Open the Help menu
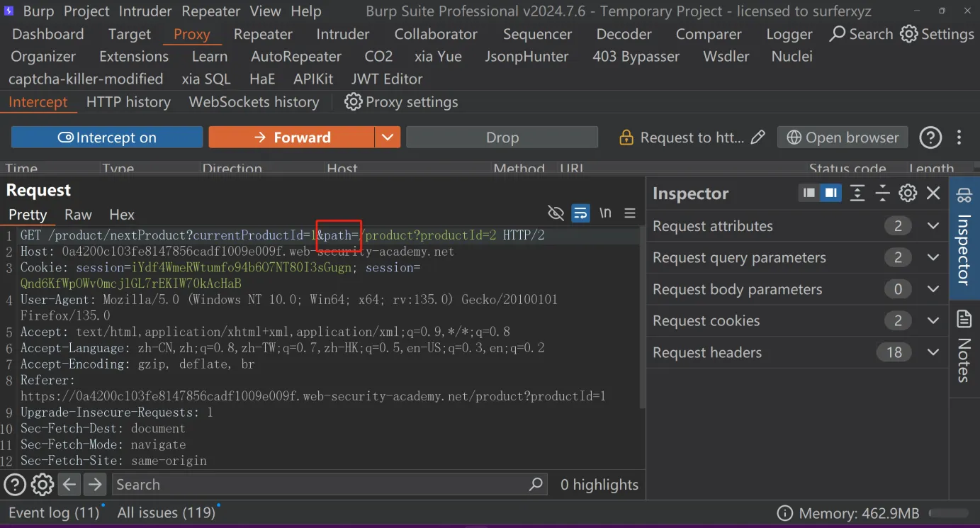This screenshot has width=980, height=528. coord(306,11)
